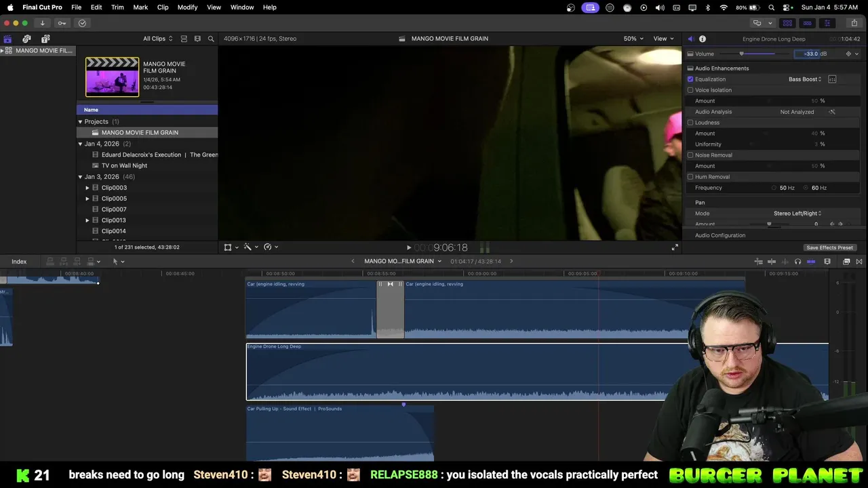Expand Clip0003 disclosure triangle

pyautogui.click(x=87, y=188)
